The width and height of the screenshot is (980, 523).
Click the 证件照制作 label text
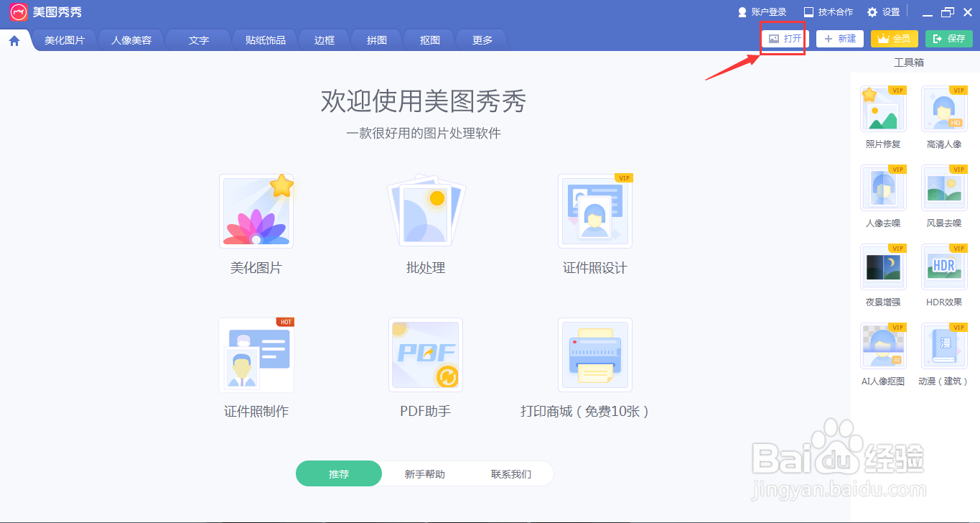coord(256,412)
